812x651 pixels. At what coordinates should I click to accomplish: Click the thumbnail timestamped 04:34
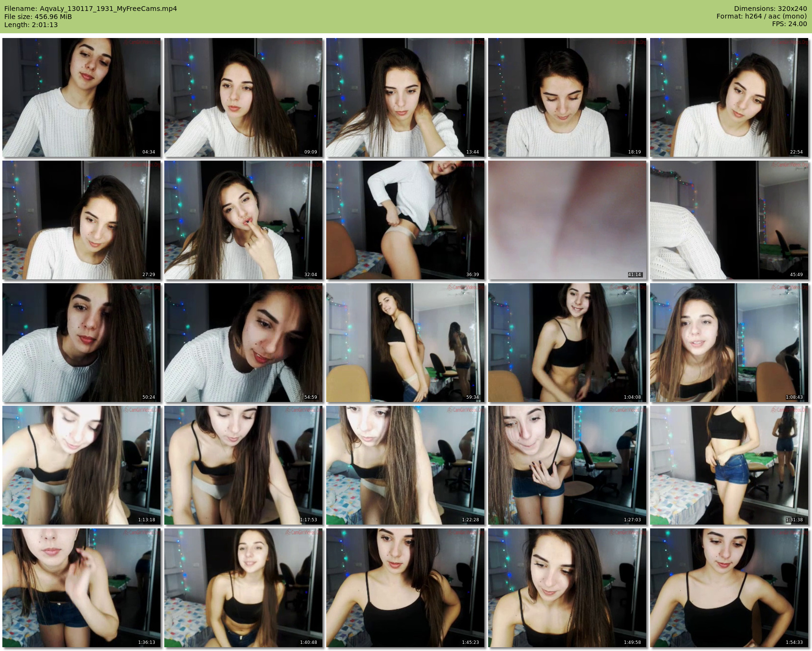(x=82, y=97)
